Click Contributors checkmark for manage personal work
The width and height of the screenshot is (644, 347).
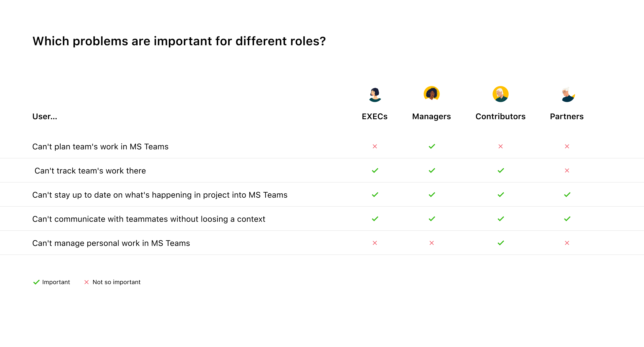click(x=501, y=243)
